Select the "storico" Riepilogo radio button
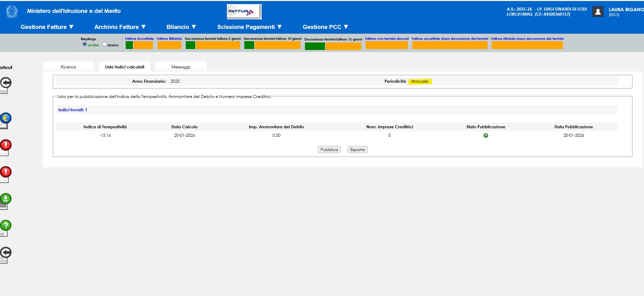 (x=104, y=44)
